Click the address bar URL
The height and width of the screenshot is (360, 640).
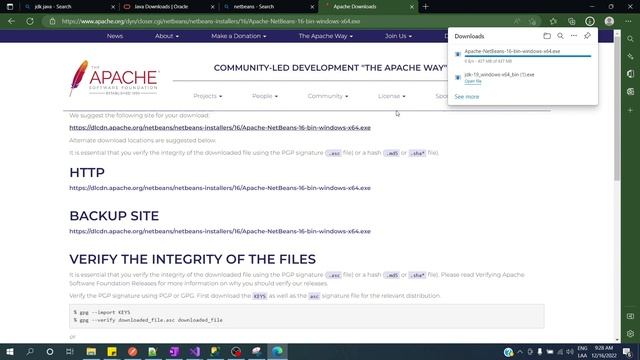[211, 21]
